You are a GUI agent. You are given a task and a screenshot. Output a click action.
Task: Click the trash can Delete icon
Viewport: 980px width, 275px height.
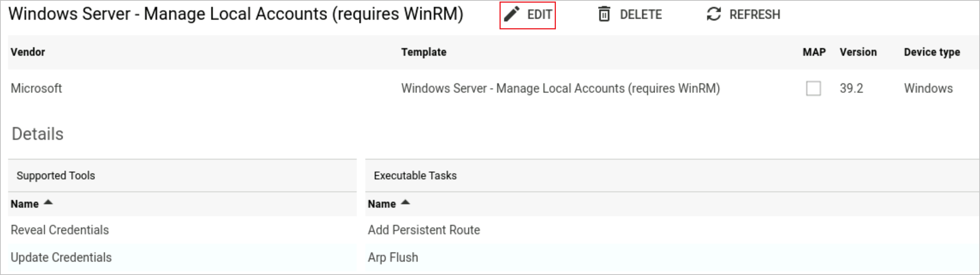[x=604, y=14]
